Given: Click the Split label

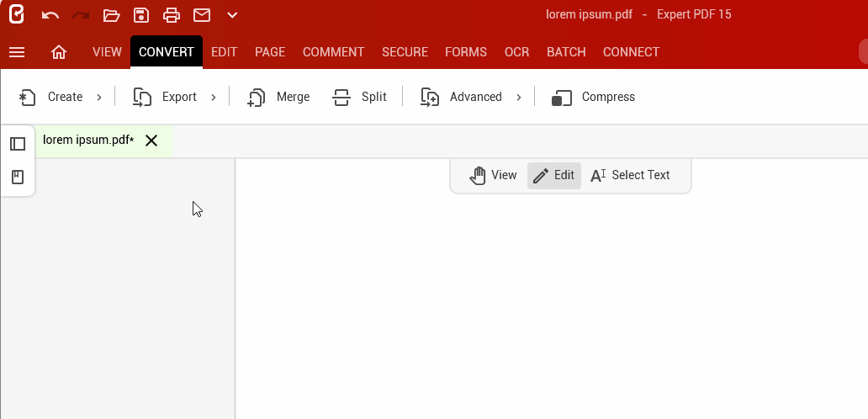Looking at the screenshot, I should pyautogui.click(x=374, y=97).
